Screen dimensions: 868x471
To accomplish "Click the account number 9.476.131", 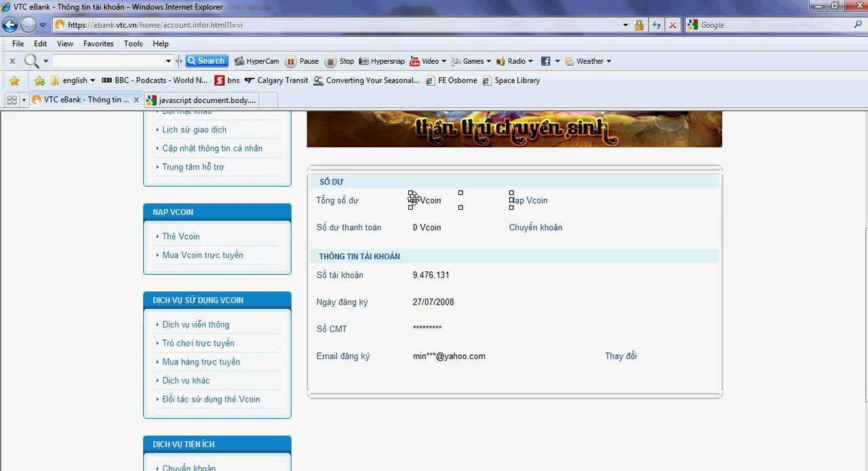I will (x=431, y=275).
